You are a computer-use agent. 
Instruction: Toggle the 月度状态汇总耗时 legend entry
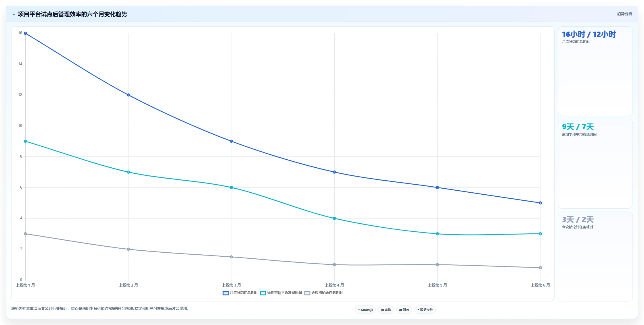(240, 293)
